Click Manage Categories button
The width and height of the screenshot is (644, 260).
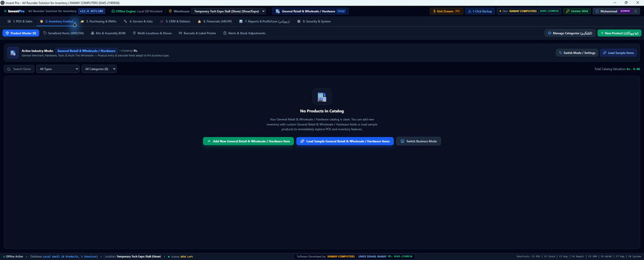click(570, 33)
